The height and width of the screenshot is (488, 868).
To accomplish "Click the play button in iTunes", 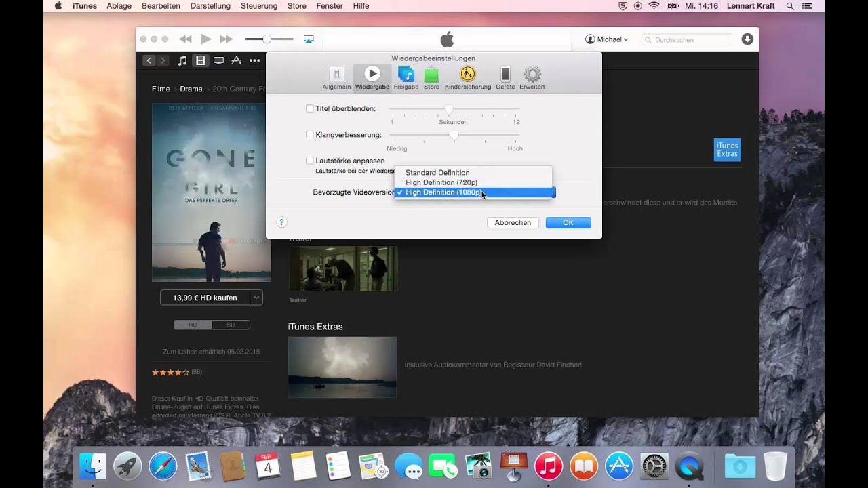I will (x=206, y=39).
